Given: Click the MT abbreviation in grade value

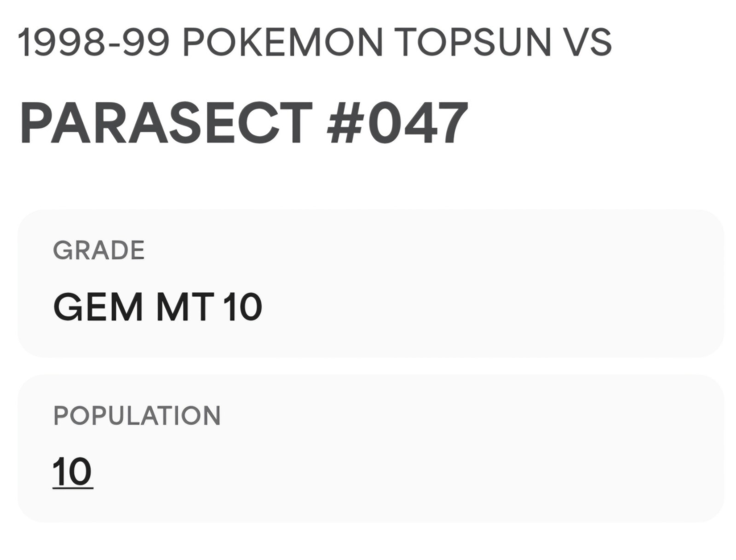Looking at the screenshot, I should tap(185, 307).
